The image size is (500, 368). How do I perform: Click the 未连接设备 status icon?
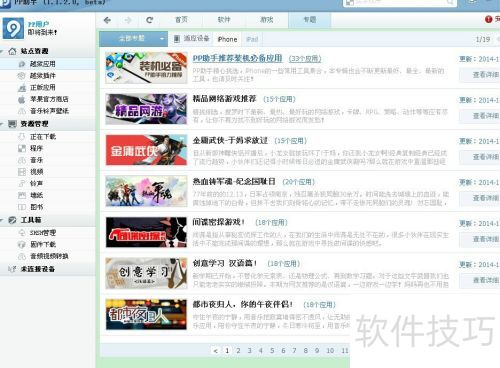[12, 269]
